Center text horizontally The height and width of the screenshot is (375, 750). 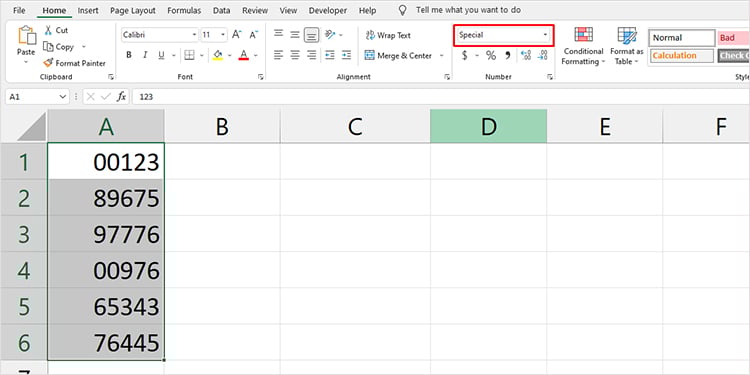pyautogui.click(x=295, y=55)
